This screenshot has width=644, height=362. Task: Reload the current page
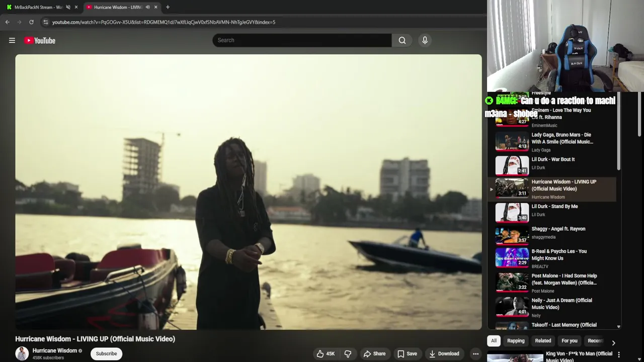31,22
